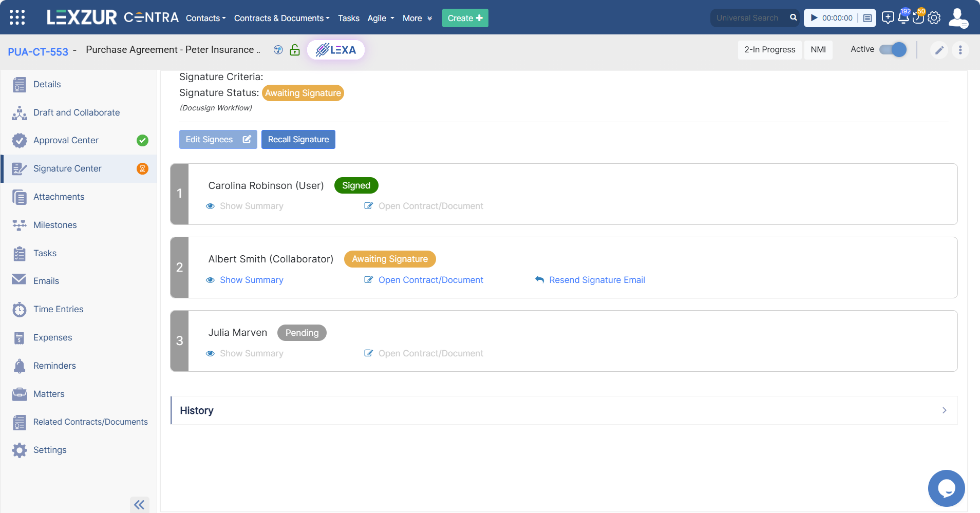Screen dimensions: 980x513
Task: Show Summary for Julia Marven
Action: point(251,353)
